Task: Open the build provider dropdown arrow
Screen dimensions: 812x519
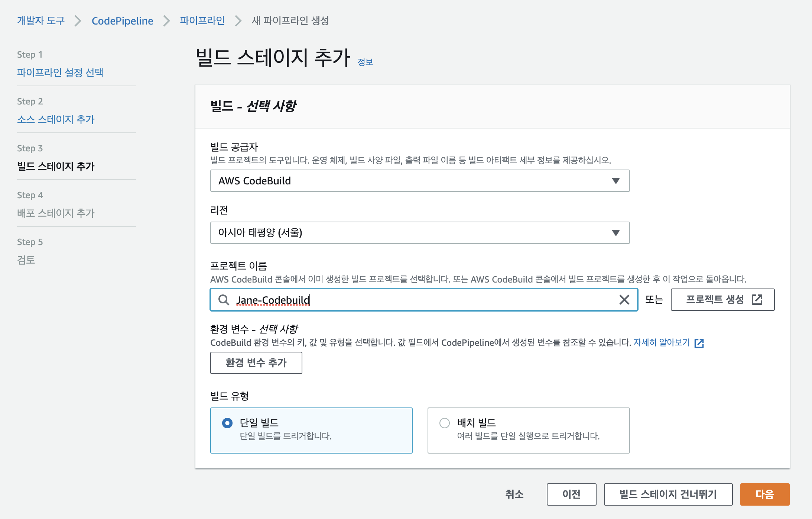Action: coord(616,181)
